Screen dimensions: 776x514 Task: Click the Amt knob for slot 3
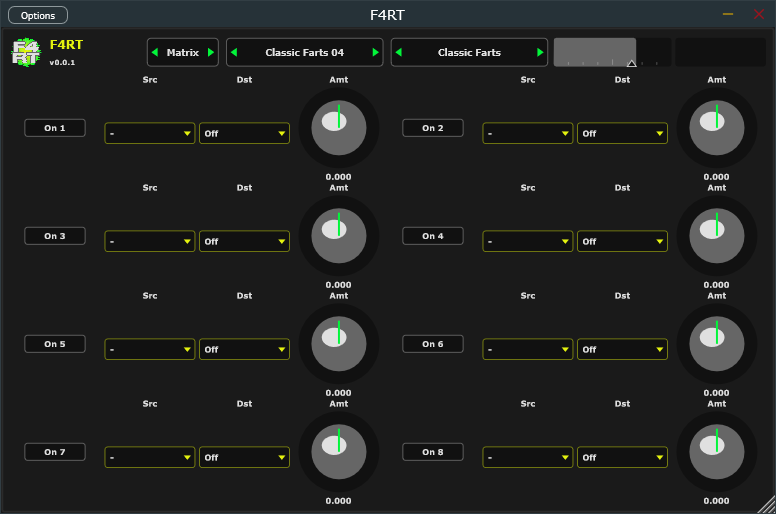pyautogui.click(x=339, y=236)
